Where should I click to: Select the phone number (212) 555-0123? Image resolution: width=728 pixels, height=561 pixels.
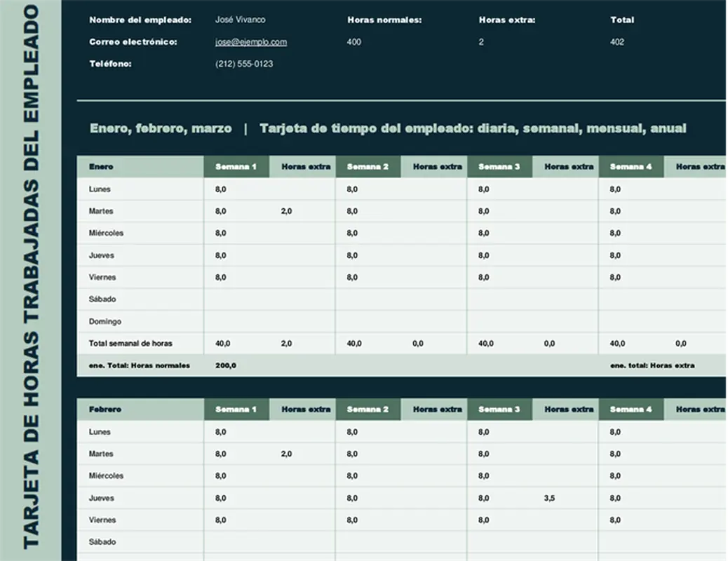pyautogui.click(x=244, y=64)
